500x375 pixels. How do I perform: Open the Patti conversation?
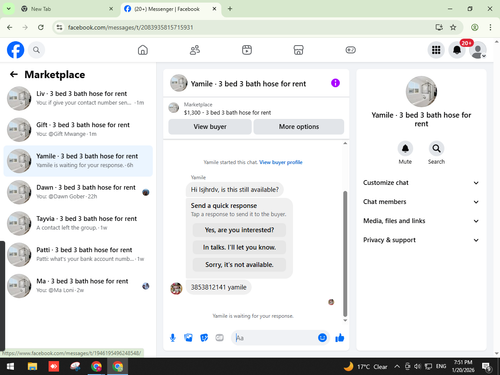coord(78,255)
